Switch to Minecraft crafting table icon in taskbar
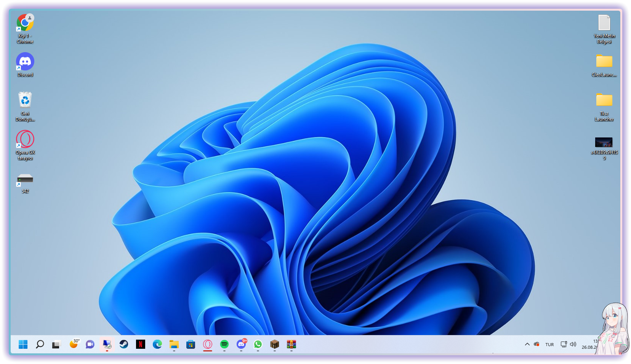Image resolution: width=631 pixels, height=364 pixels. coord(275,345)
